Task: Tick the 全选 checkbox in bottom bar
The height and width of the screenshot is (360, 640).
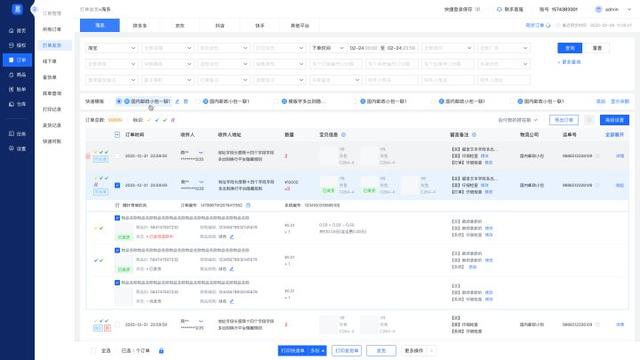Action: pos(93,351)
